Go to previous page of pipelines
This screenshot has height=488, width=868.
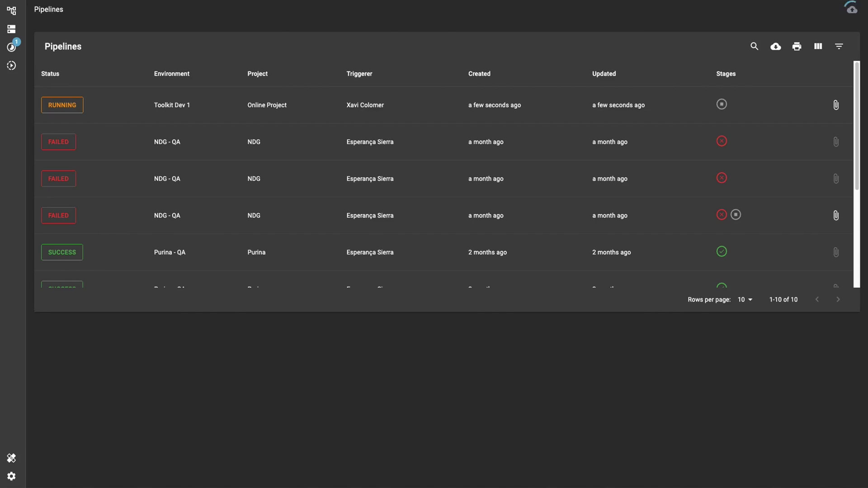(x=817, y=300)
